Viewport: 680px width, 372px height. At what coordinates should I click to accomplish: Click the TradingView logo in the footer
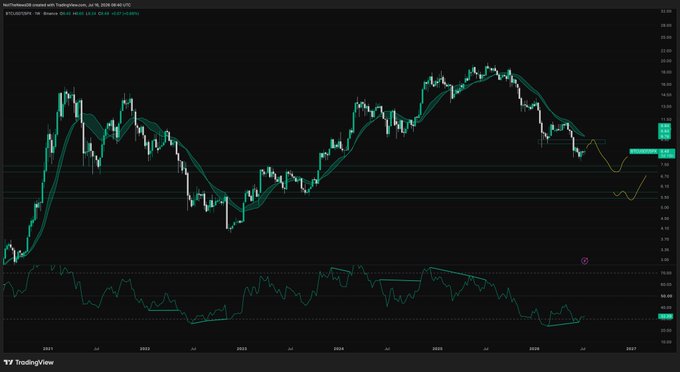pyautogui.click(x=29, y=362)
